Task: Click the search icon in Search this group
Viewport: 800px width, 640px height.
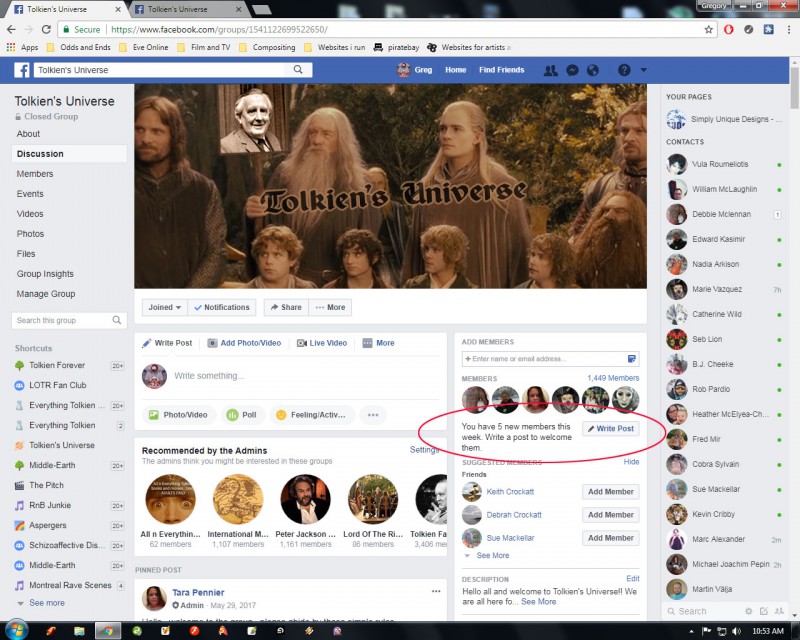Action: coord(117,320)
